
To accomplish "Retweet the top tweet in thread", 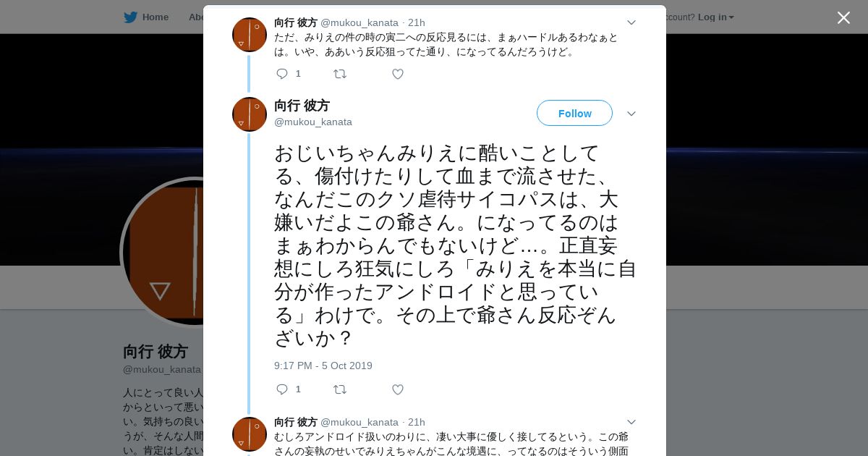I will 339,74.
